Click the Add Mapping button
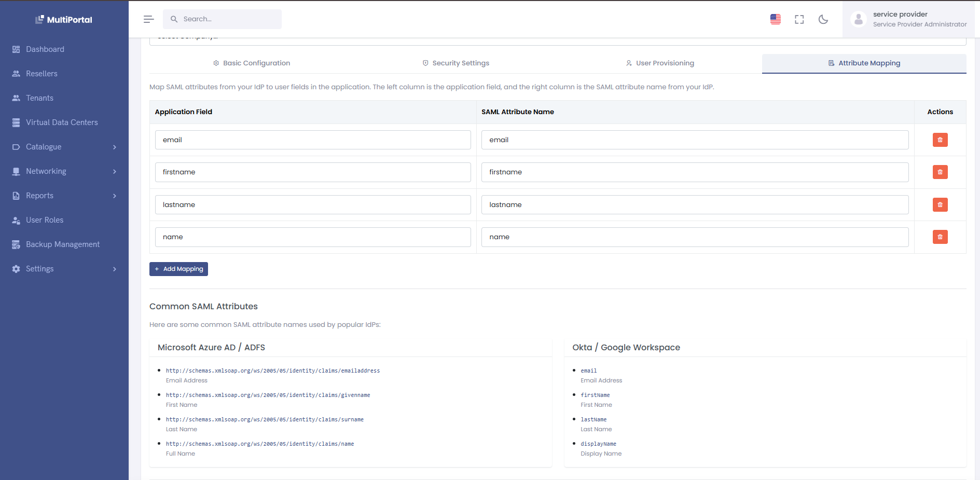 pyautogui.click(x=178, y=269)
